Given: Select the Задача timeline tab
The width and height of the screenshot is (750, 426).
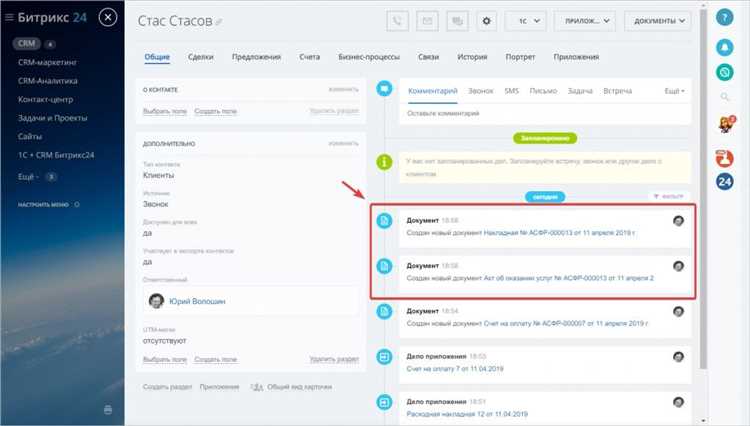Looking at the screenshot, I should [580, 91].
